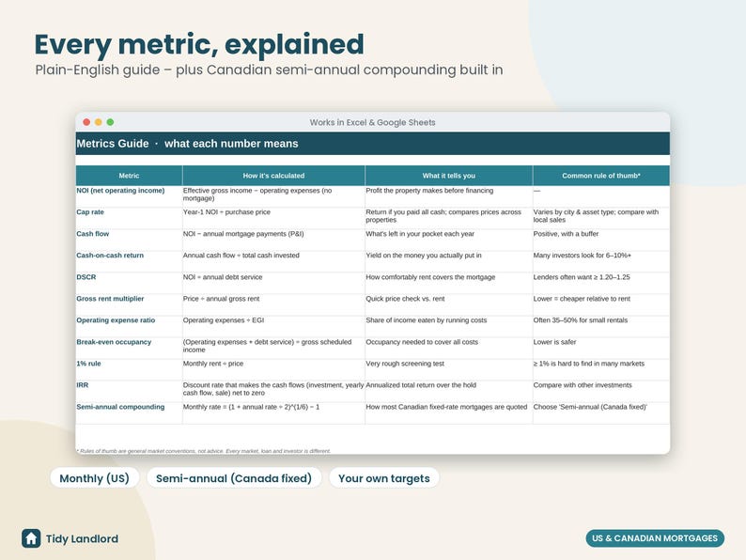Select the NOI (net operating income) cell
This screenshot has height=560, width=746.
click(x=129, y=196)
